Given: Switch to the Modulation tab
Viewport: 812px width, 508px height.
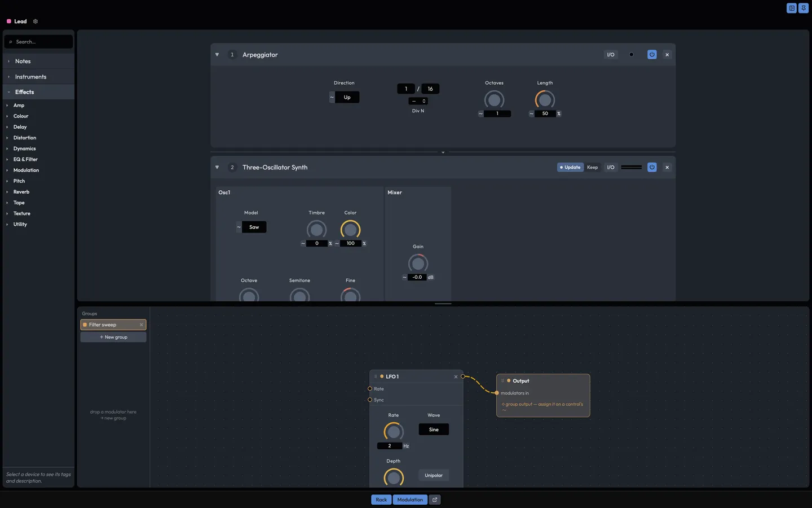Looking at the screenshot, I should coord(410,500).
